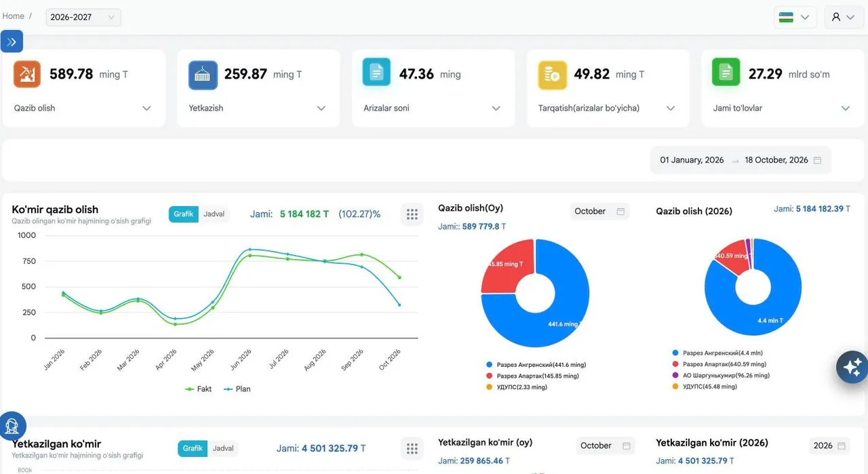Click Oct 2026 Fakt data point

point(399,277)
